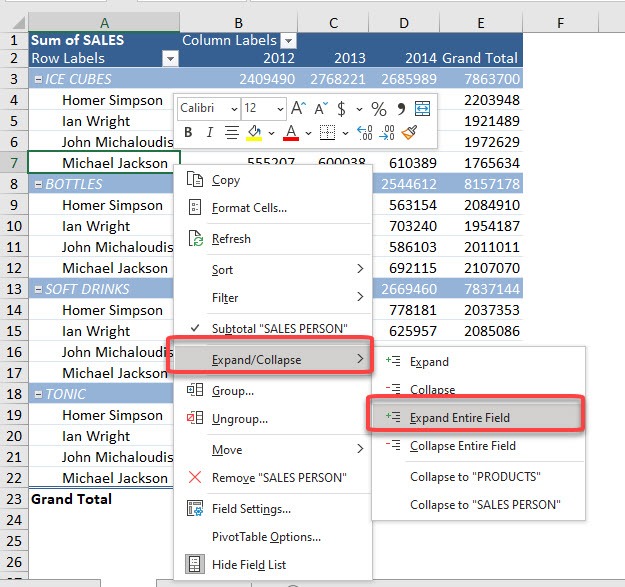Viewport: 625px width, 587px height.
Task: Click Homer Simpson under BOTTLES
Action: coord(112,205)
